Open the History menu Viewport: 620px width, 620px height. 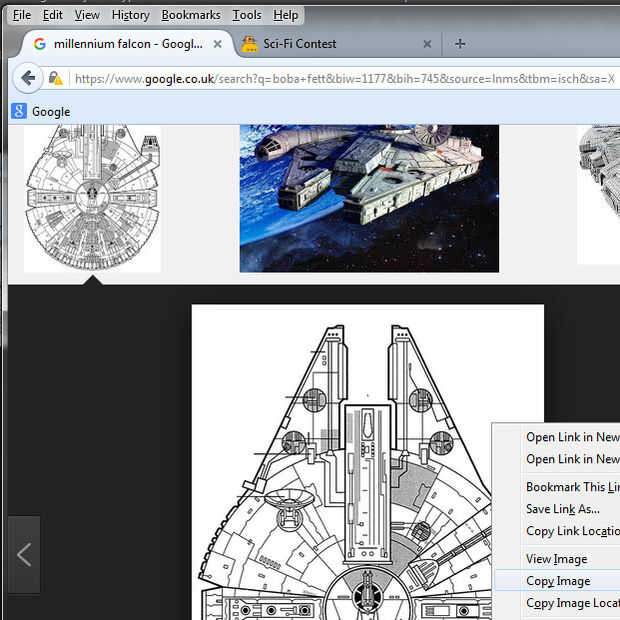click(x=130, y=15)
